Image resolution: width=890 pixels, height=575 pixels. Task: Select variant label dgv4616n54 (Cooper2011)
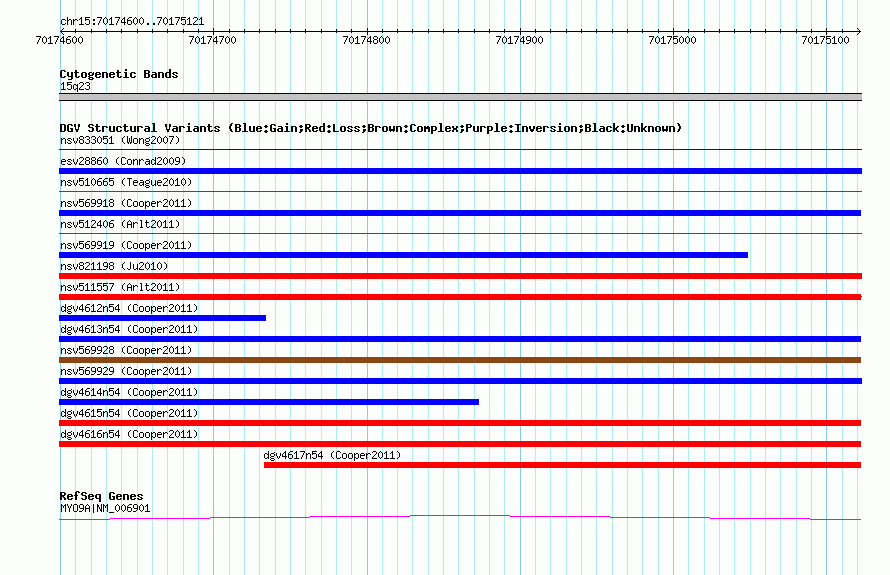click(129, 434)
